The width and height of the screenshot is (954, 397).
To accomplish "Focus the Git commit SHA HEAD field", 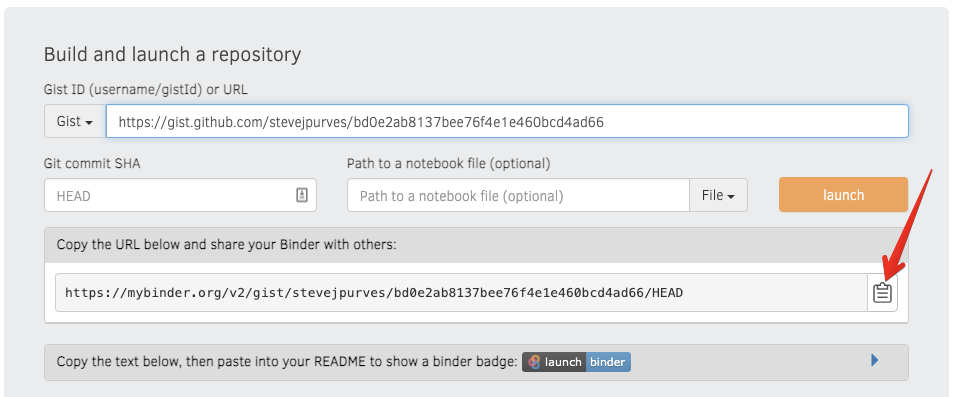I will point(180,195).
